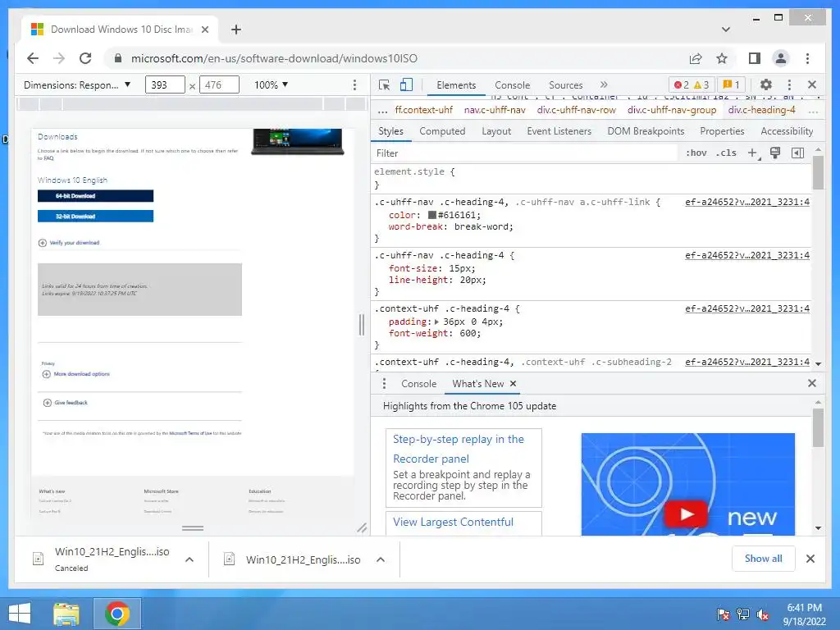Expand More download options section
Viewport: 840px width, 630px height.
click(x=76, y=374)
